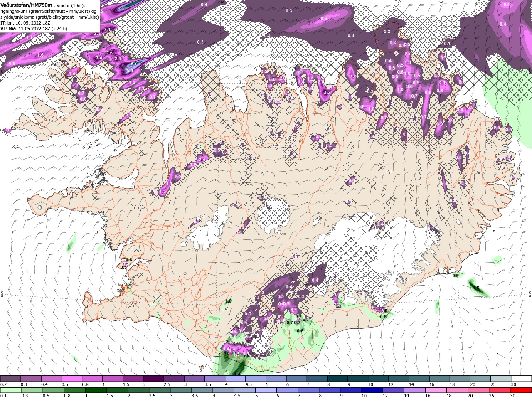Click the 0.2–0.3 dark purple snow legend swatch

click(10, 379)
